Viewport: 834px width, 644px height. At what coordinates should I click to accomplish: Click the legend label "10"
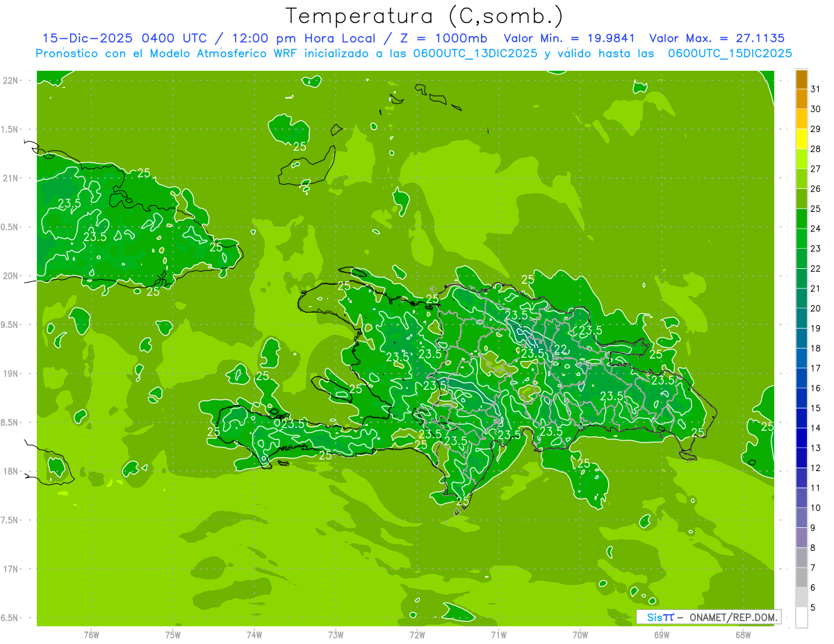pyautogui.click(x=816, y=508)
